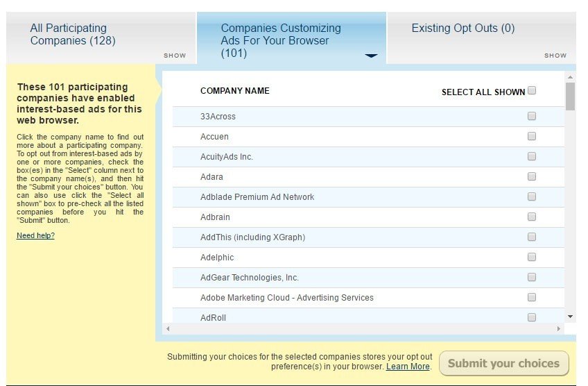Image resolution: width=588 pixels, height=386 pixels.
Task: Check Adobe Marketing Cloud checkbox
Action: pos(532,297)
